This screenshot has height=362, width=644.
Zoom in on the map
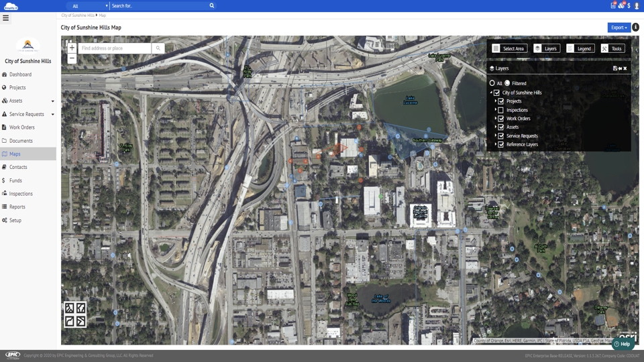pyautogui.click(x=72, y=48)
